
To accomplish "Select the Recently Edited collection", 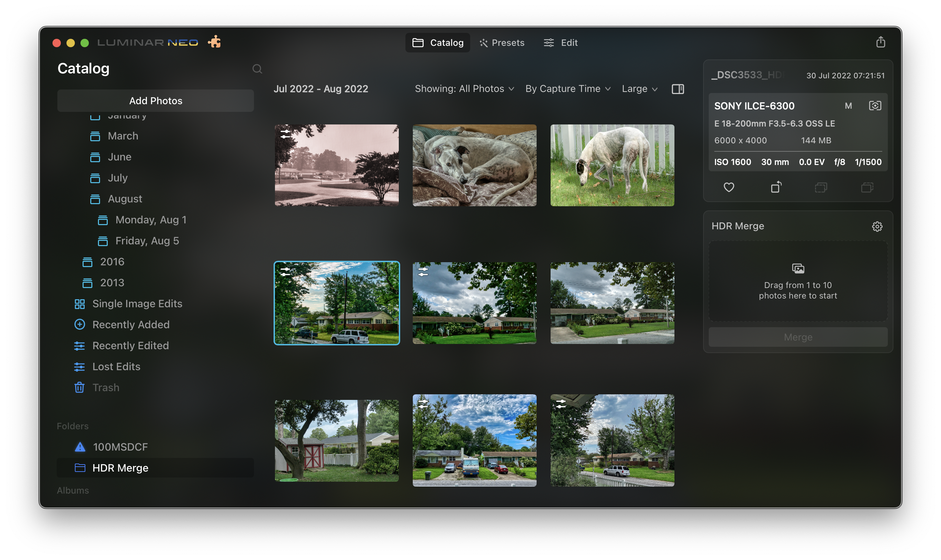I will click(x=130, y=346).
